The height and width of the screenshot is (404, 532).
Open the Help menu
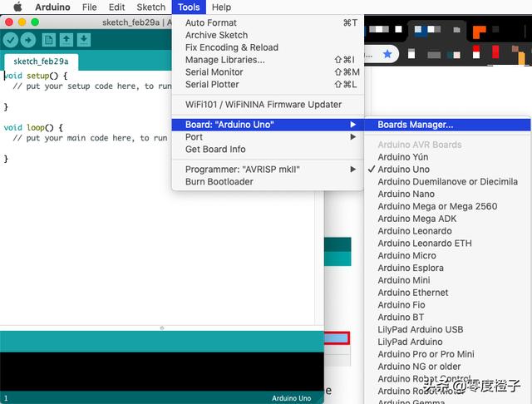pyautogui.click(x=221, y=7)
